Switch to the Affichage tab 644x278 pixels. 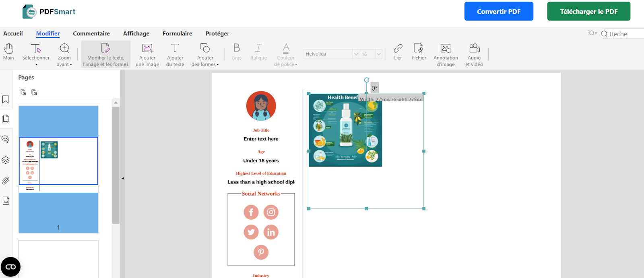click(x=136, y=33)
